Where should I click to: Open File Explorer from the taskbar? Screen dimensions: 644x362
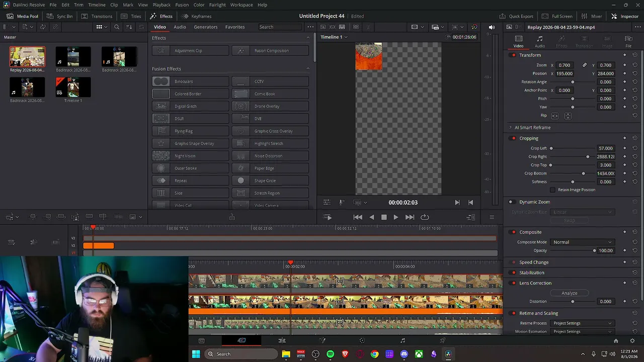pyautogui.click(x=286, y=354)
